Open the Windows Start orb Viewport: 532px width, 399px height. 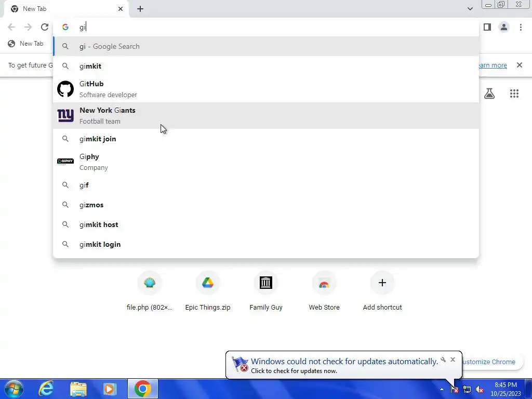click(x=14, y=389)
